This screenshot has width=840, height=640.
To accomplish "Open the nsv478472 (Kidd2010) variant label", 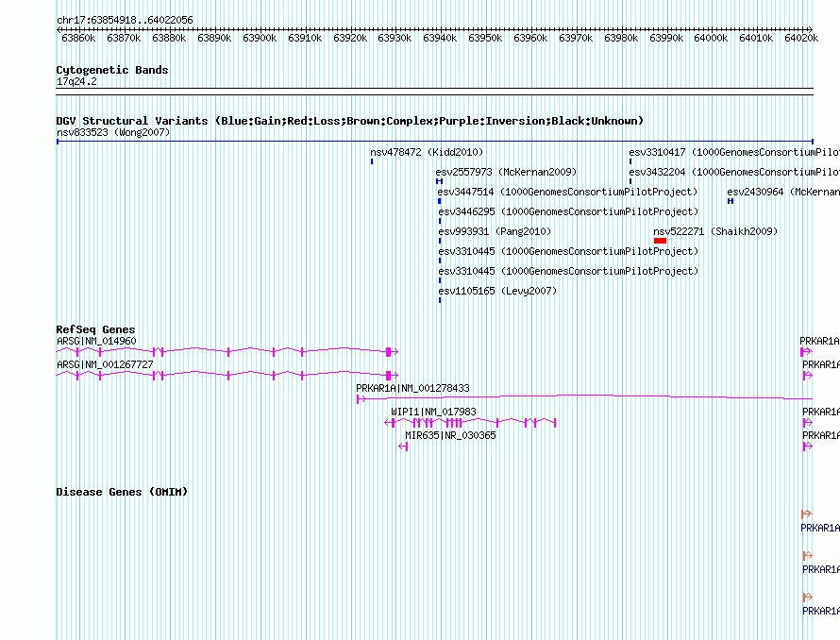I will tap(427, 152).
